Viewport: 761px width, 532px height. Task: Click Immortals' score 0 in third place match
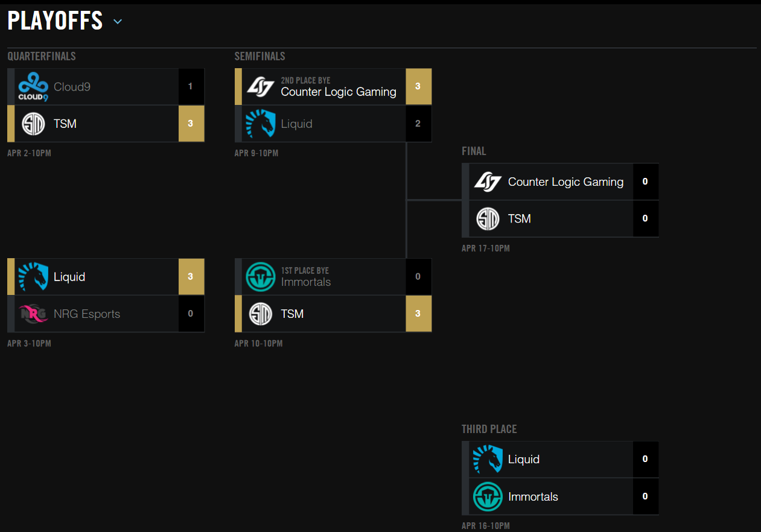point(645,496)
